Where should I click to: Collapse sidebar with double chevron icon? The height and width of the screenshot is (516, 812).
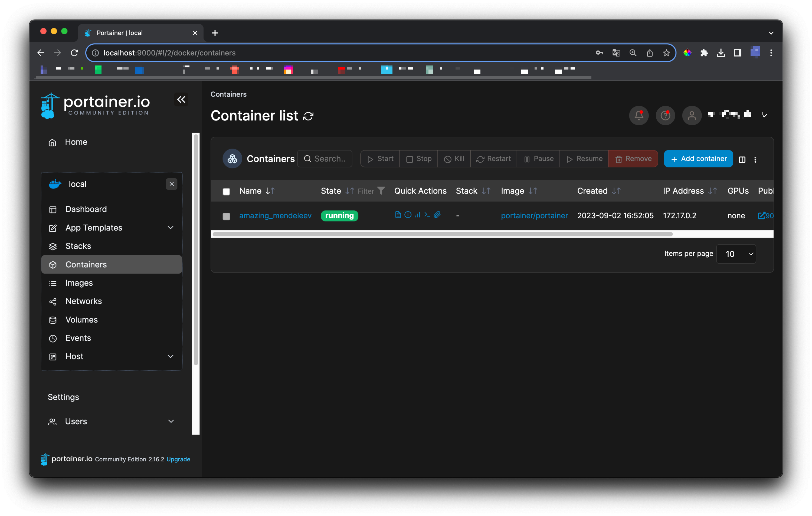tap(181, 99)
